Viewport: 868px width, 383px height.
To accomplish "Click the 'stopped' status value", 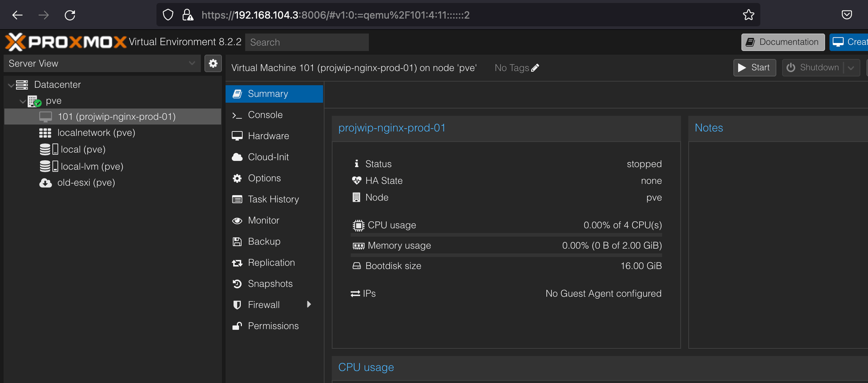I will [x=644, y=164].
